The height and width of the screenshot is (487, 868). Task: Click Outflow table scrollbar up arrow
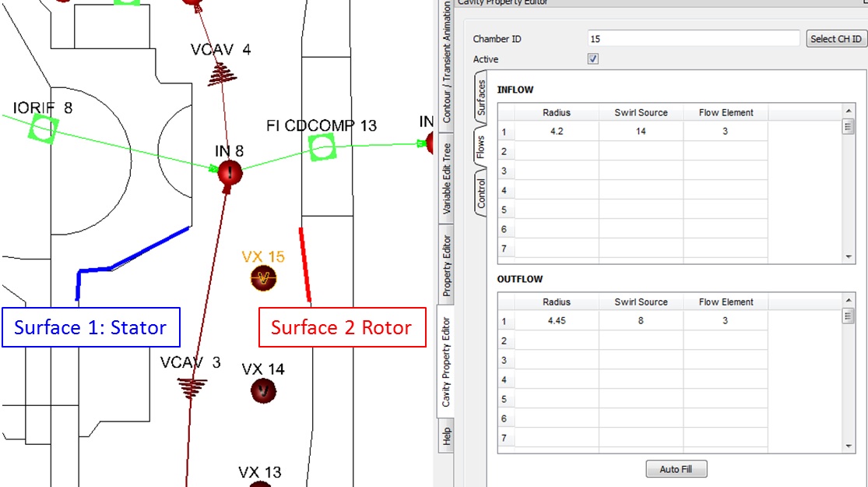click(x=849, y=300)
